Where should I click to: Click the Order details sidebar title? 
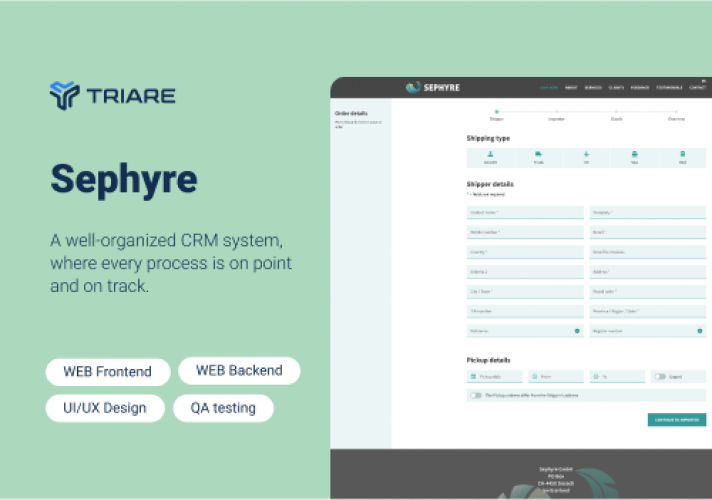click(x=351, y=113)
